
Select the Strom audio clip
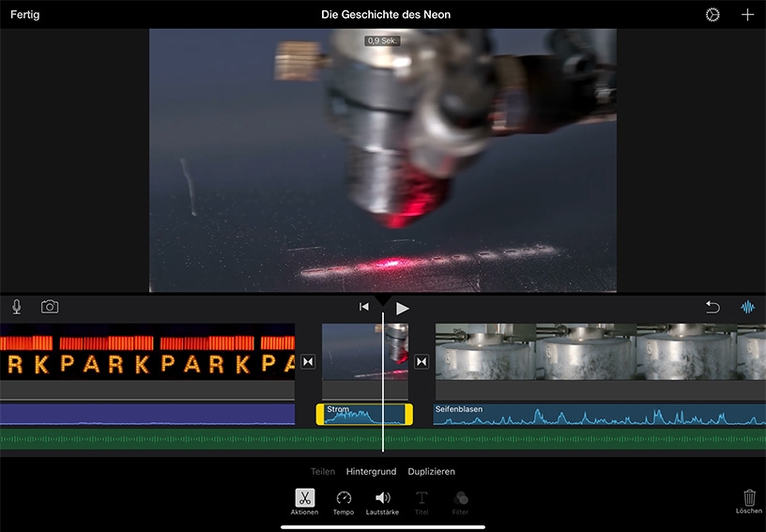click(x=364, y=415)
